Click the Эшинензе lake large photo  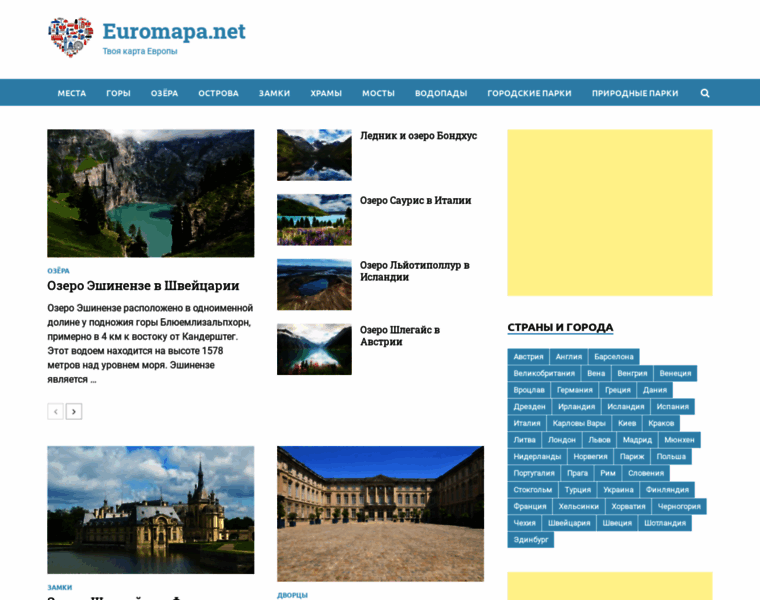tap(151, 193)
